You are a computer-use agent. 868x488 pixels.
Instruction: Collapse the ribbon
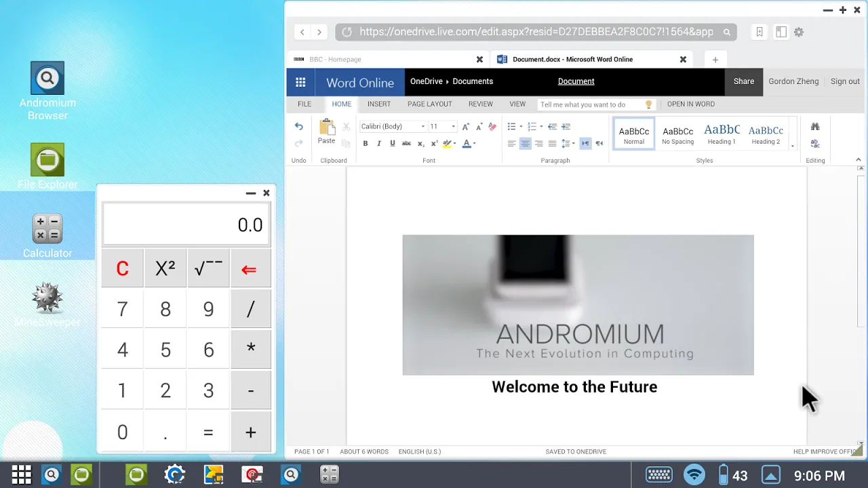(x=859, y=160)
